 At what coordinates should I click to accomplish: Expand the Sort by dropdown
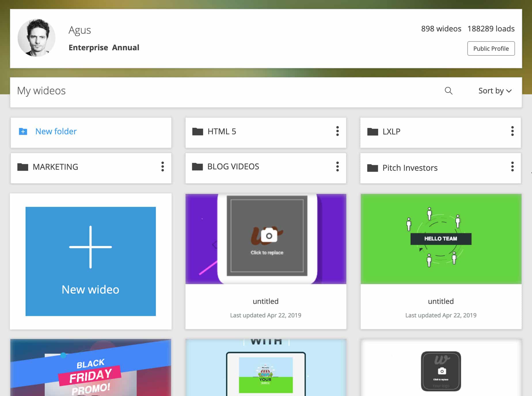495,91
